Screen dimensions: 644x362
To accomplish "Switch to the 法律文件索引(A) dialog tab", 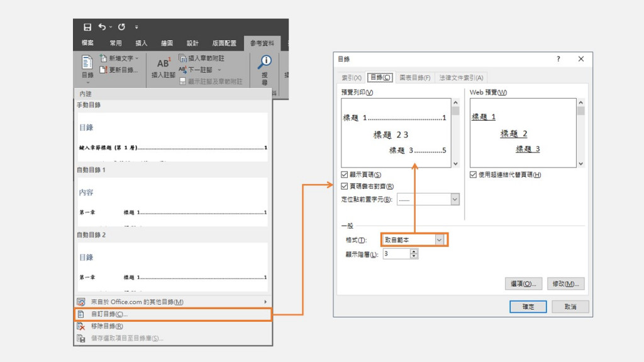I will point(461,77).
